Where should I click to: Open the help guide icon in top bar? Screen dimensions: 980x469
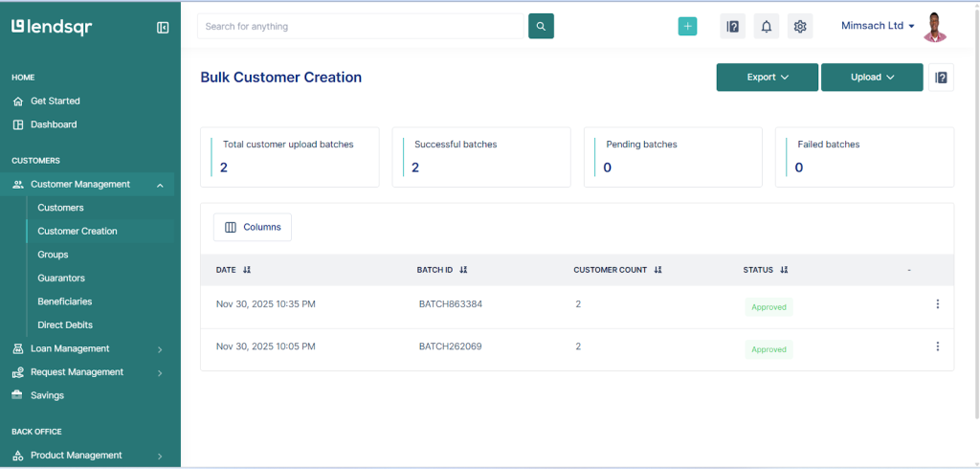(732, 27)
